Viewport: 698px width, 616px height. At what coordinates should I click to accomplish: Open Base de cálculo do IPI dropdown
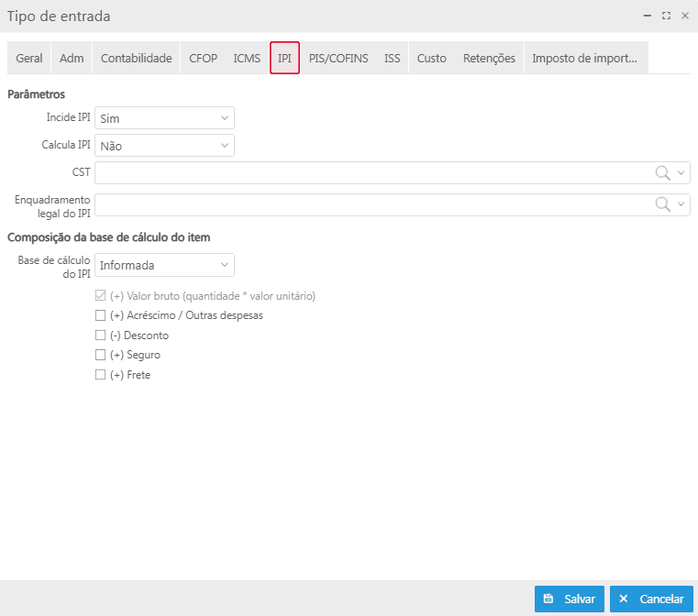point(165,265)
